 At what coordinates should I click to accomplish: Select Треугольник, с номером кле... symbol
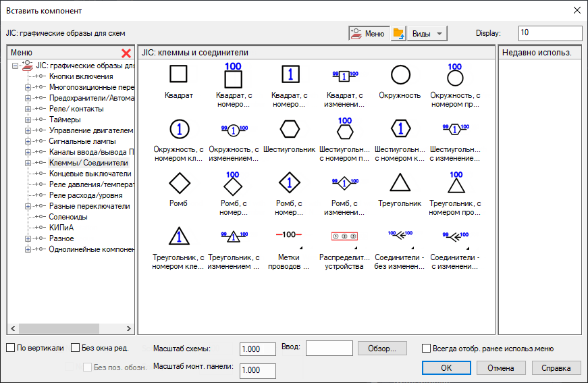tap(179, 236)
